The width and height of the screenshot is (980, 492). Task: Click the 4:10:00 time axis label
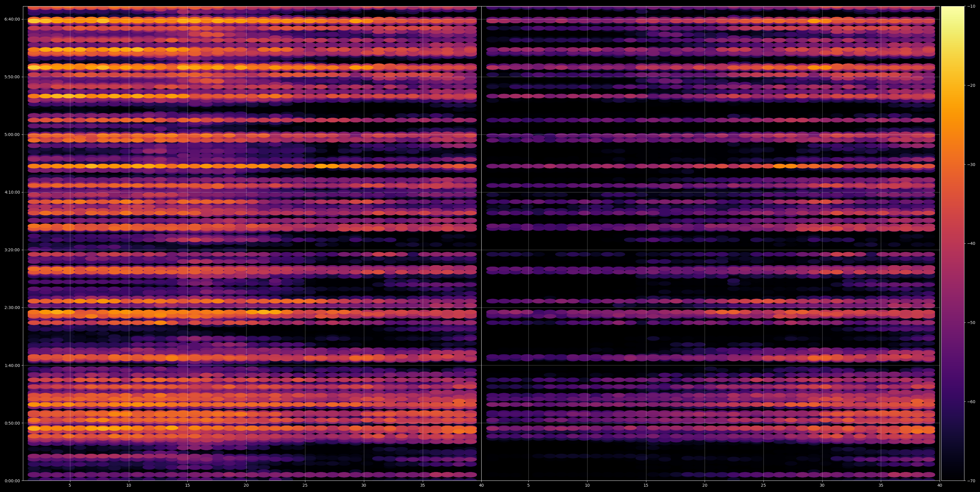coord(12,192)
